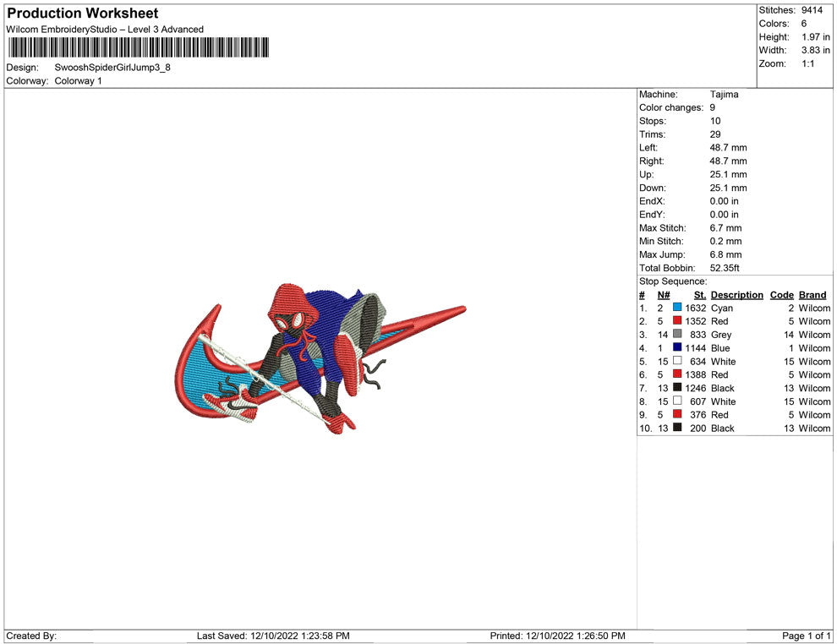Click the Min Stitch value "0.2 mm"
Viewport: 837px width, 644px height.
(726, 241)
